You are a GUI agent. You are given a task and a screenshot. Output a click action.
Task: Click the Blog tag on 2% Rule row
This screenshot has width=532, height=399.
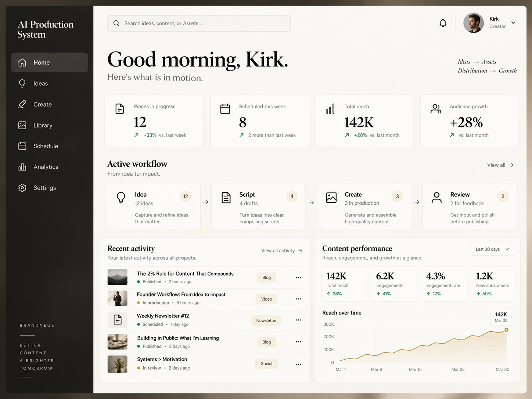click(266, 277)
